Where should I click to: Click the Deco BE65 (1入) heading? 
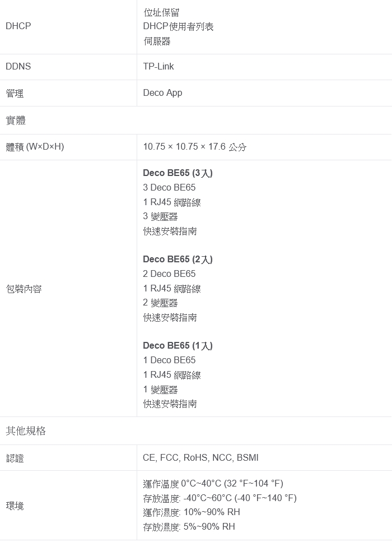tap(178, 346)
